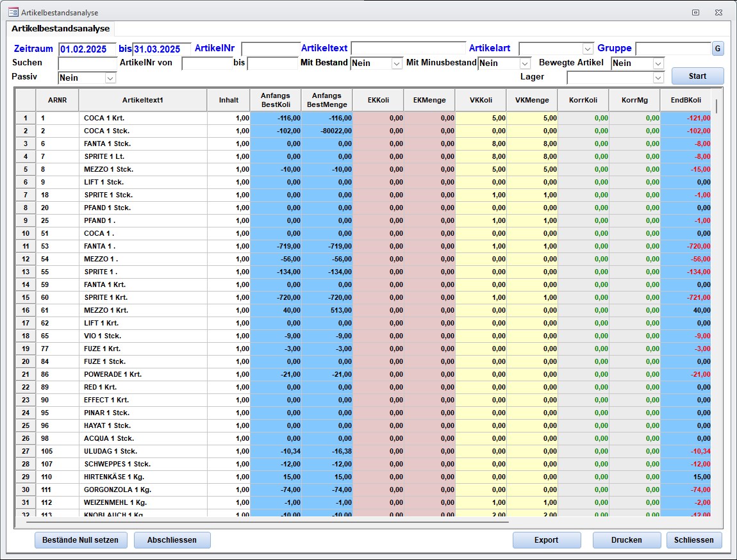Click the G button next to Gruppe

tap(718, 49)
